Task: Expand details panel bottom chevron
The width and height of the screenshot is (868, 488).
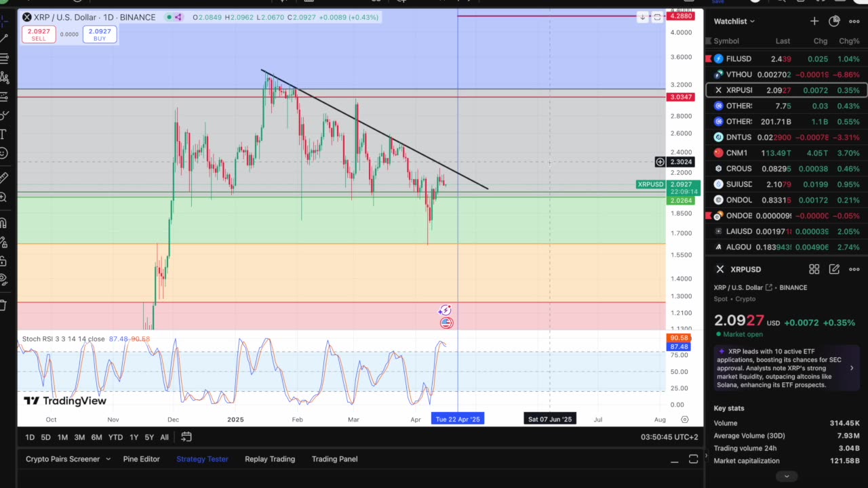Action: [x=787, y=476]
